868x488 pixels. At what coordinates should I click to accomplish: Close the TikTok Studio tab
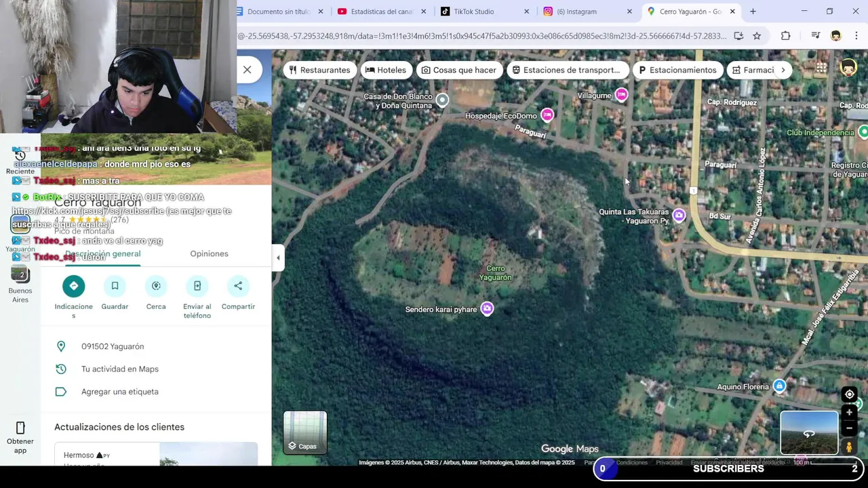click(x=526, y=12)
